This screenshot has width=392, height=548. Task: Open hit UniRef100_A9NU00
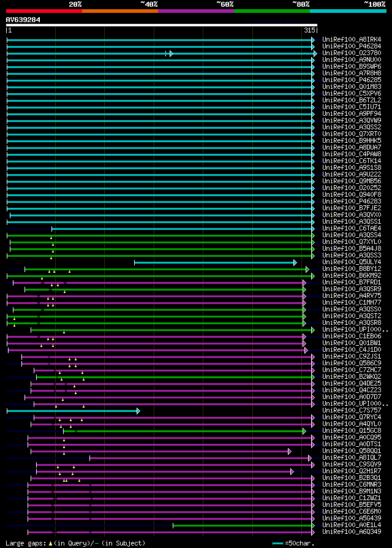pyautogui.click(x=352, y=59)
